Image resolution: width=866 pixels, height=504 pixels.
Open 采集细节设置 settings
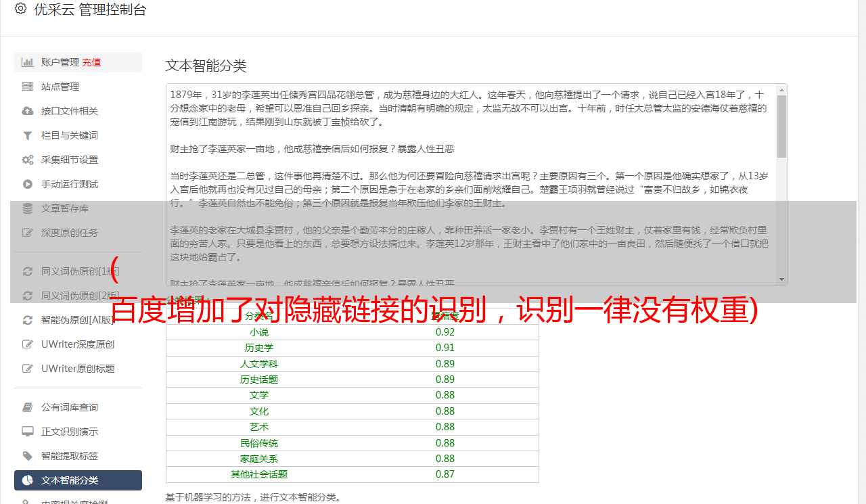click(78, 160)
